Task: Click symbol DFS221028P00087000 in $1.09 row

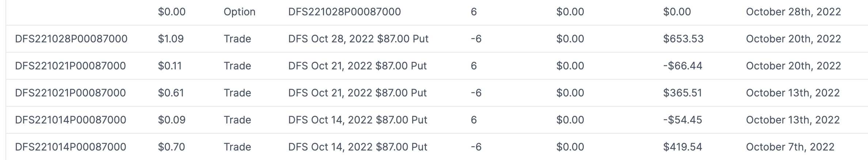Action: coord(71,39)
